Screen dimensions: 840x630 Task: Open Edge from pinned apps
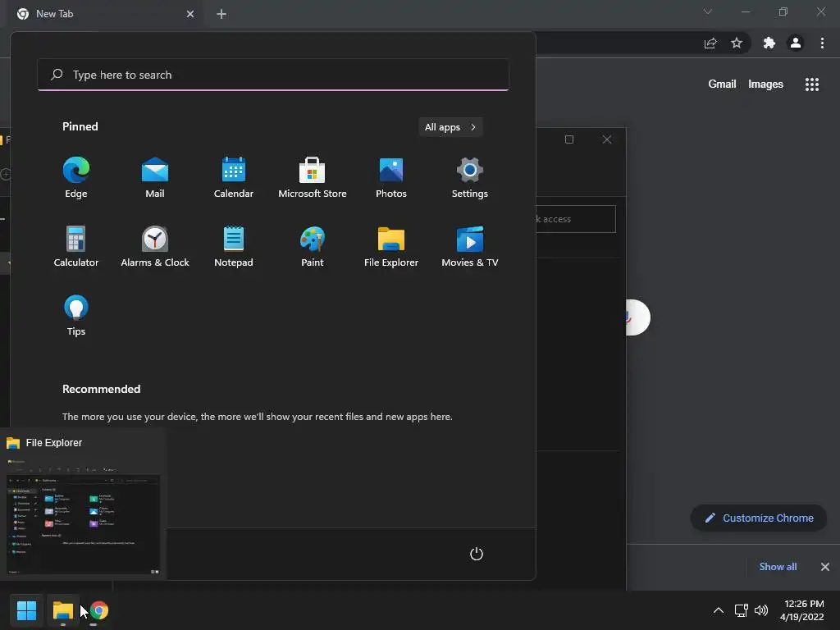76,178
